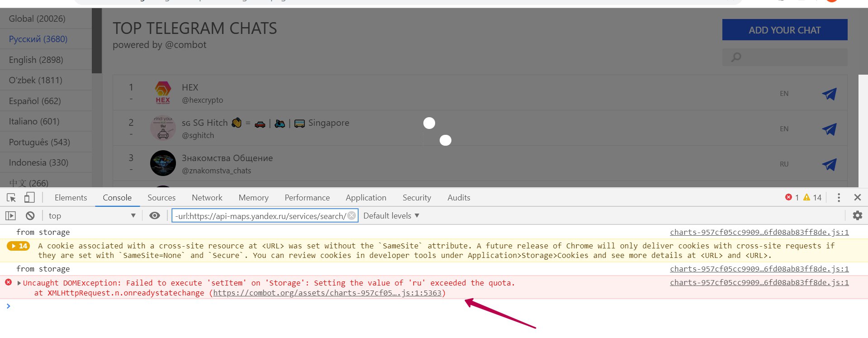This screenshot has height=338, width=868.
Task: Open source link of the DOMException error
Action: pyautogui.click(x=759, y=282)
